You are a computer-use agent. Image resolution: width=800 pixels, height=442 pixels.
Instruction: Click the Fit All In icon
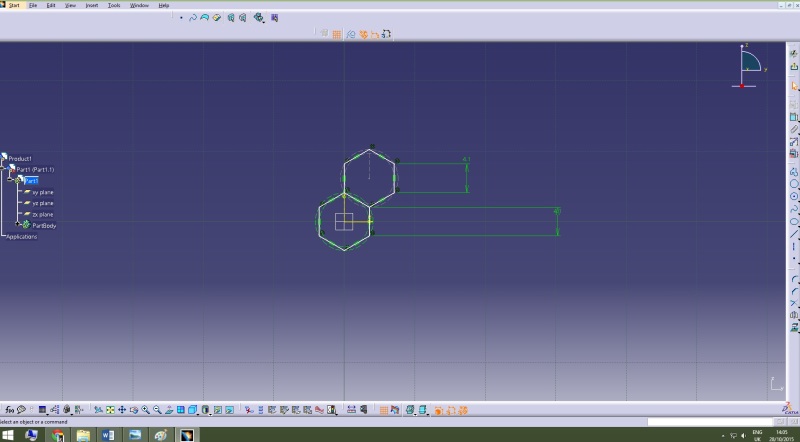coord(110,410)
